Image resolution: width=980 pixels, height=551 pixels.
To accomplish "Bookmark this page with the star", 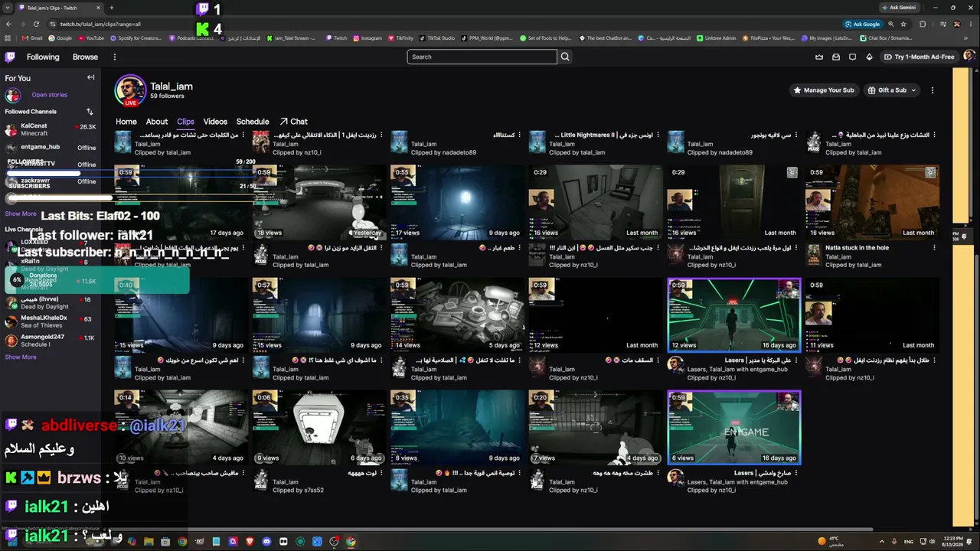I will 903,24.
